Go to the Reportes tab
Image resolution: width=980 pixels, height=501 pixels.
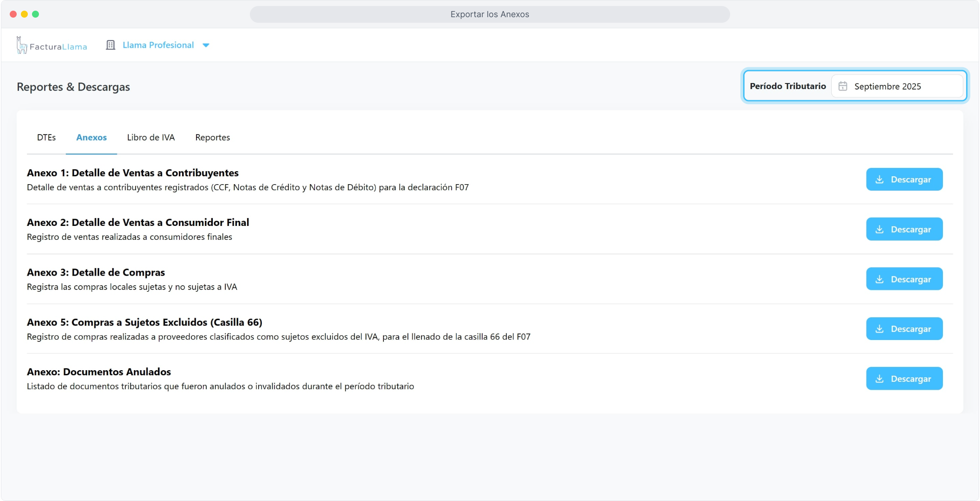pyautogui.click(x=212, y=137)
